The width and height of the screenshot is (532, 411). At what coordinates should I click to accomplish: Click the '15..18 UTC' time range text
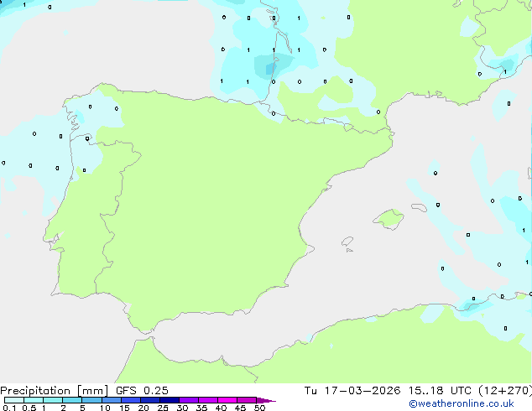click(x=440, y=391)
